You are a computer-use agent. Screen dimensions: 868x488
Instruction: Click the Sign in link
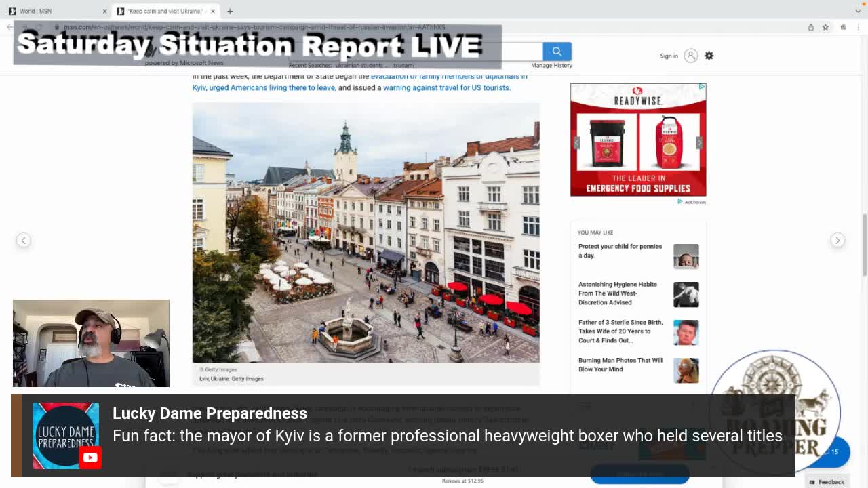pyautogui.click(x=669, y=56)
